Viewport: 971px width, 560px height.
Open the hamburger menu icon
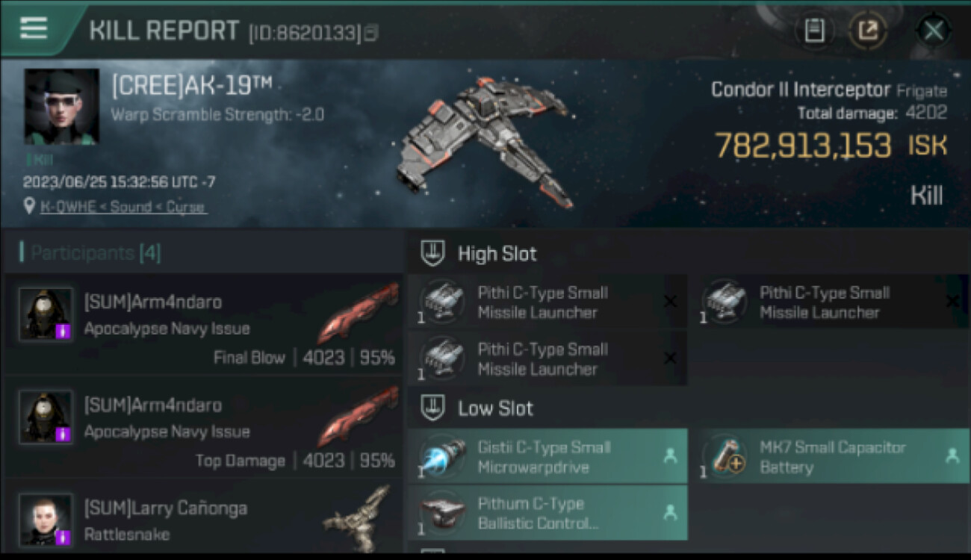[34, 29]
